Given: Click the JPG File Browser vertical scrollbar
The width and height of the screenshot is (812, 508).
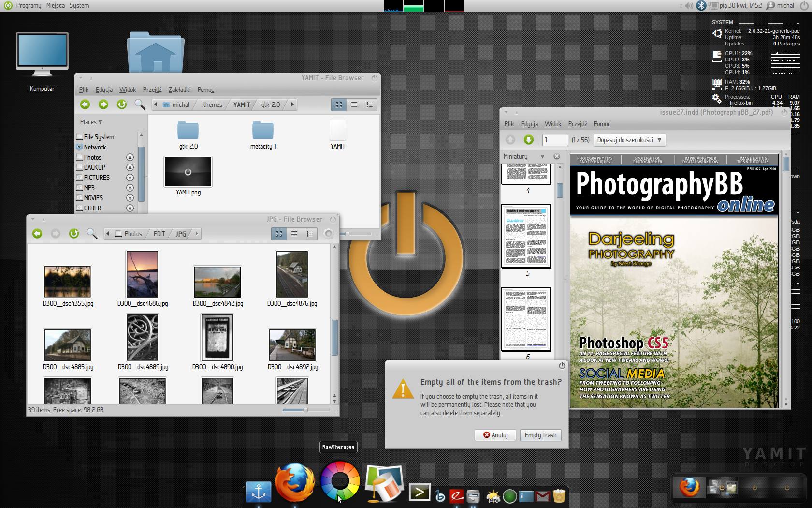Looking at the screenshot, I should tap(334, 338).
